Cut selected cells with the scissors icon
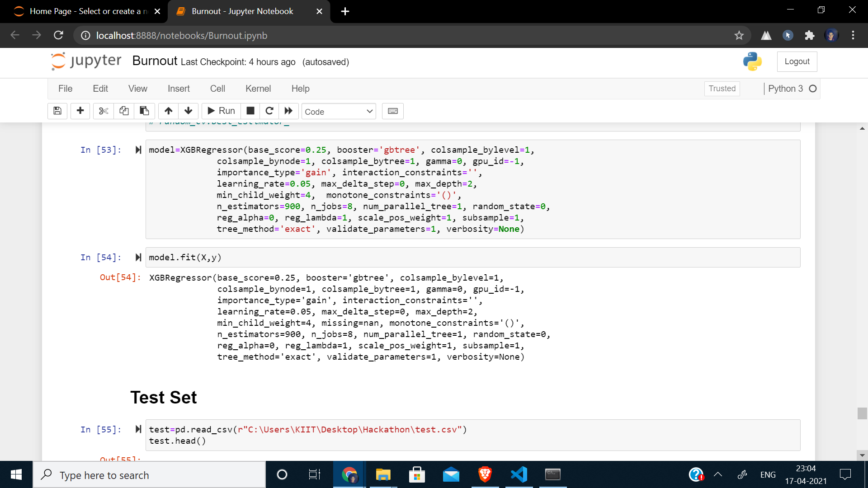868x488 pixels. [104, 111]
